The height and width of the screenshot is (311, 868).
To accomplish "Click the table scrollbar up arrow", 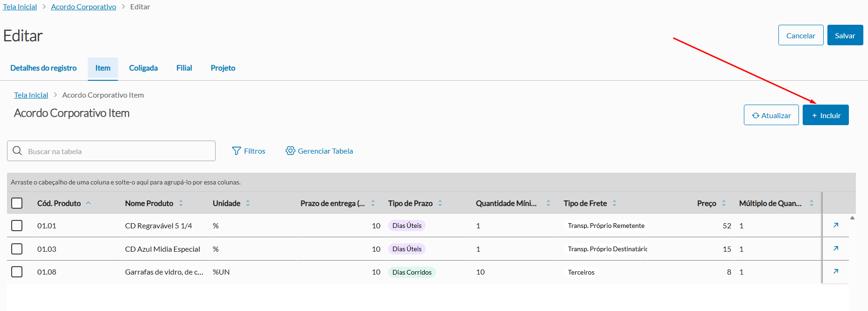I will point(852,218).
